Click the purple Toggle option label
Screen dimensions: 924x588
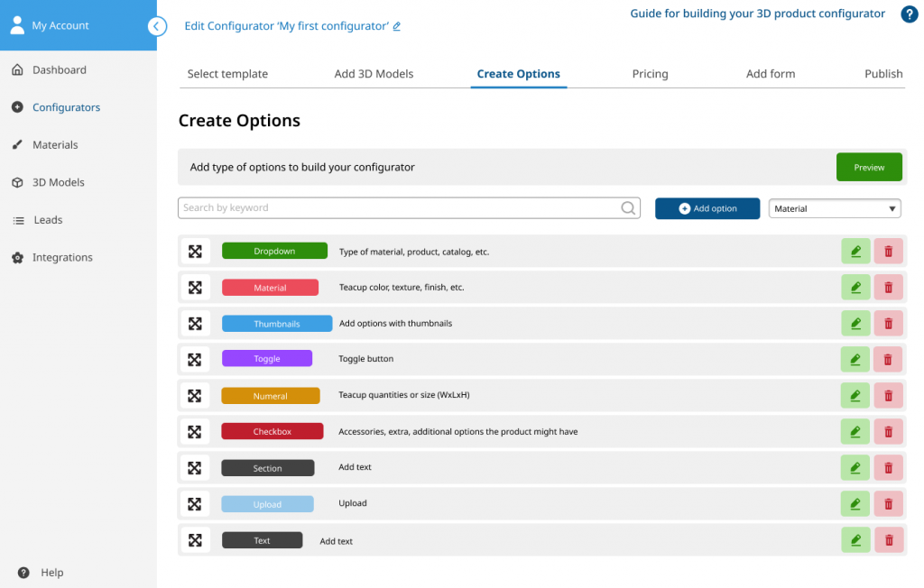pyautogui.click(x=267, y=359)
